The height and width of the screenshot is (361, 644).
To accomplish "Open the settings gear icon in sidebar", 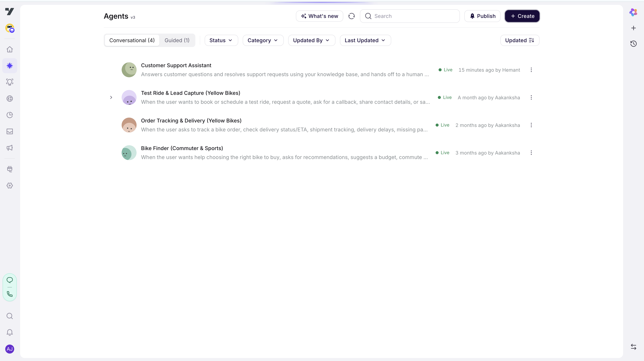I will [x=10, y=186].
